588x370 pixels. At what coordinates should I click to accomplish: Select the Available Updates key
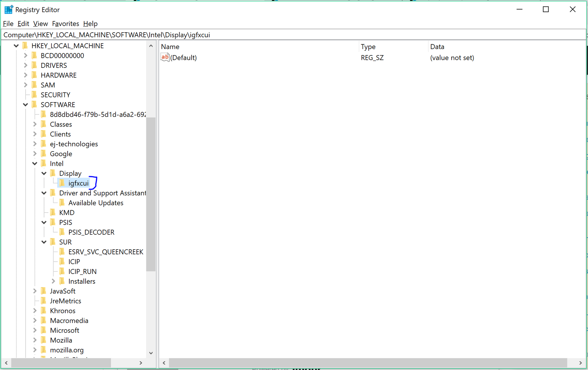96,203
